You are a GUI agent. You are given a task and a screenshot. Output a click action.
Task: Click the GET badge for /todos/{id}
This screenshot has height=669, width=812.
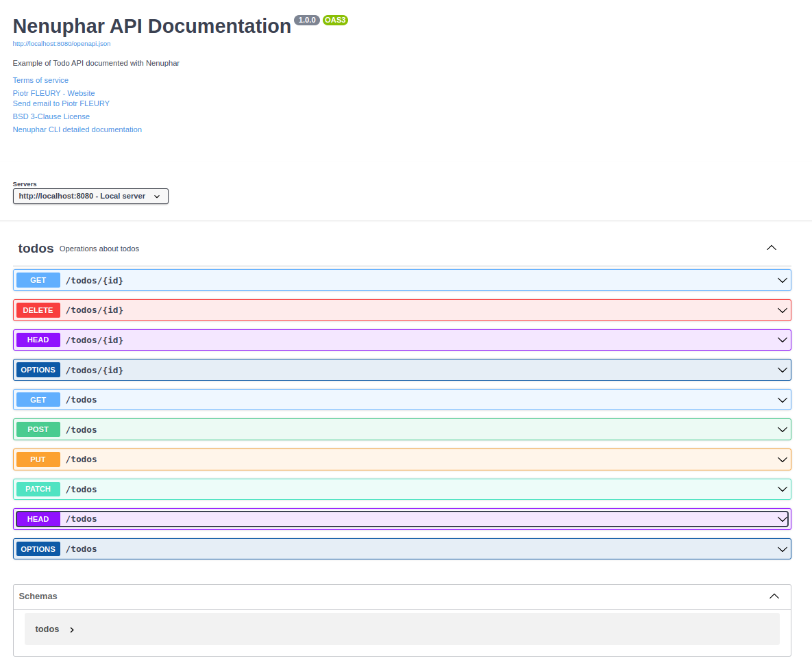pos(38,280)
